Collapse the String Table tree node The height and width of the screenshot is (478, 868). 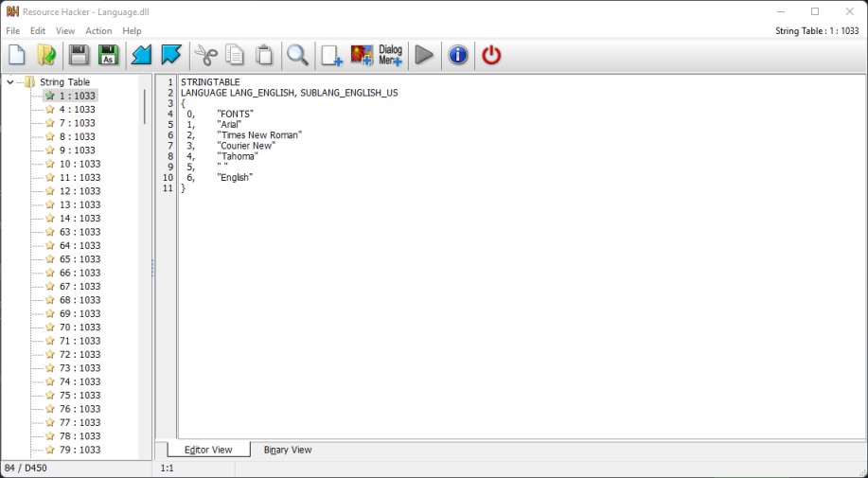[x=10, y=82]
